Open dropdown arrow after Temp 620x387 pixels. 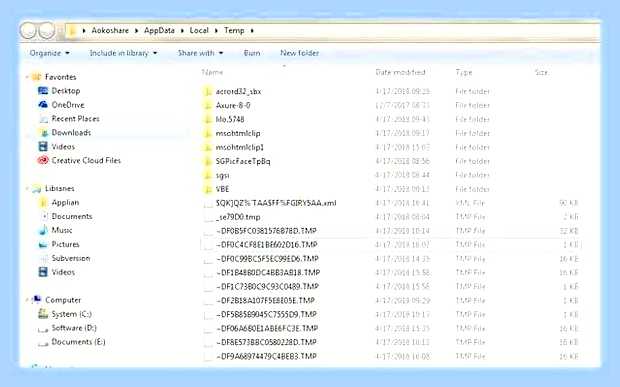click(x=252, y=30)
